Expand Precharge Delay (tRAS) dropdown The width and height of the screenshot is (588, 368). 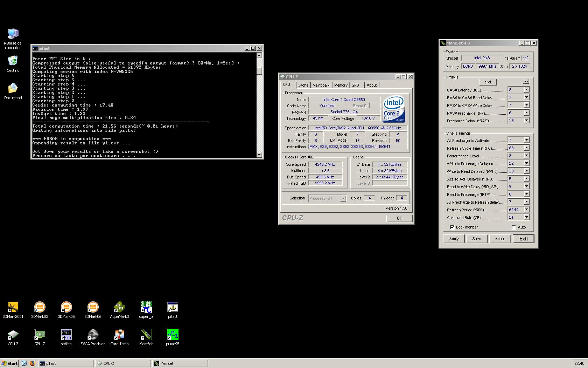tap(526, 121)
